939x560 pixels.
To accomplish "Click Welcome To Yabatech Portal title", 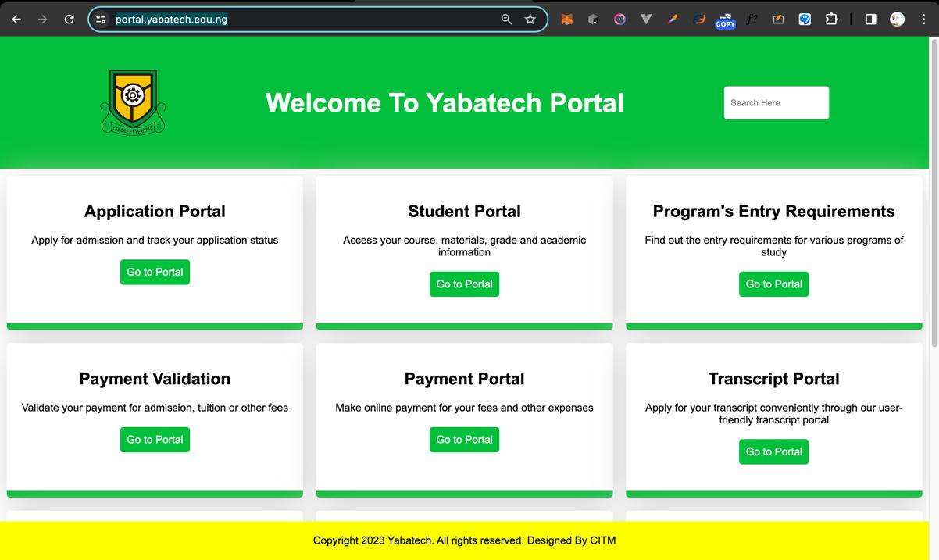I will (445, 103).
